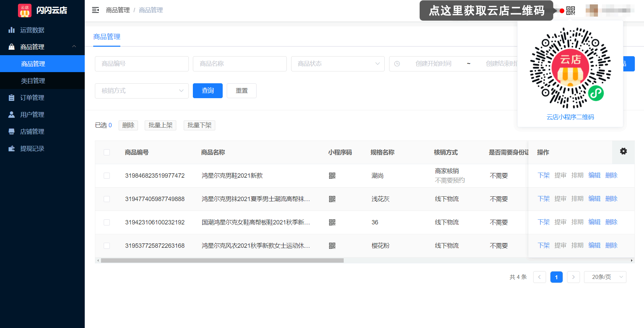Click the 查询 search button
The image size is (644, 328).
pos(208,91)
